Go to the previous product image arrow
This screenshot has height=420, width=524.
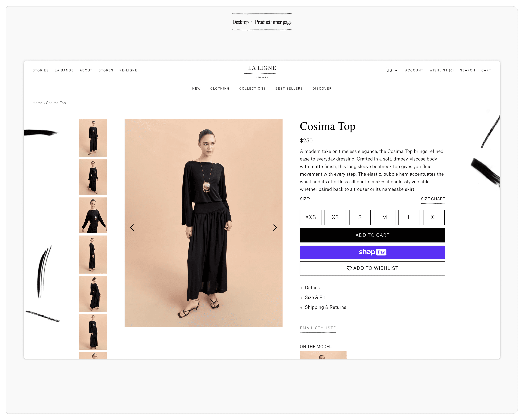pyautogui.click(x=132, y=227)
